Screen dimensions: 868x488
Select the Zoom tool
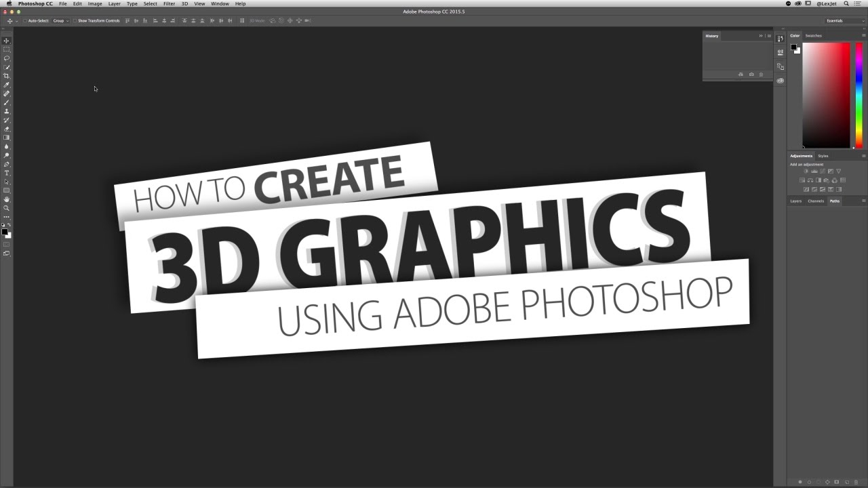pos(7,208)
